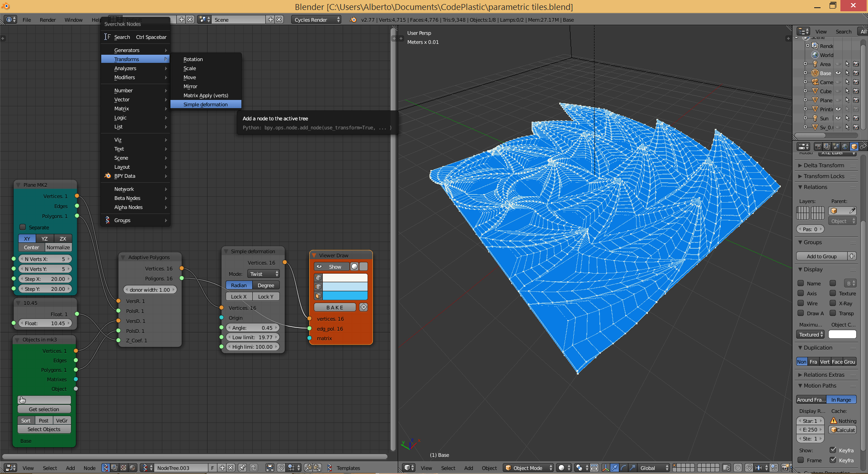The image size is (868, 474).
Task: Choose Simple deformation from Transforms submenu
Action: [206, 104]
